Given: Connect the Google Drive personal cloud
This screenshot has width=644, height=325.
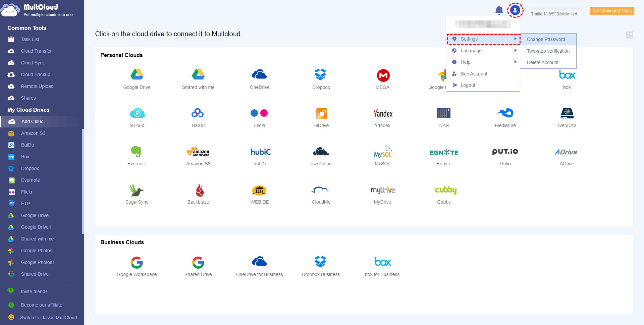Looking at the screenshot, I should [137, 74].
